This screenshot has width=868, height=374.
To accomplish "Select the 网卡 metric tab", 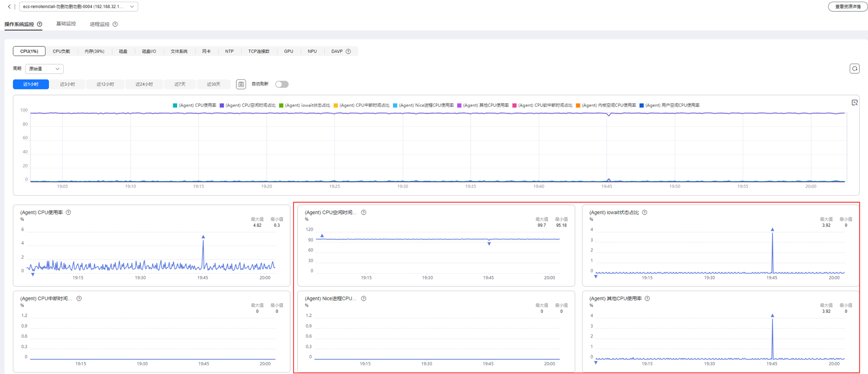I will (x=206, y=51).
